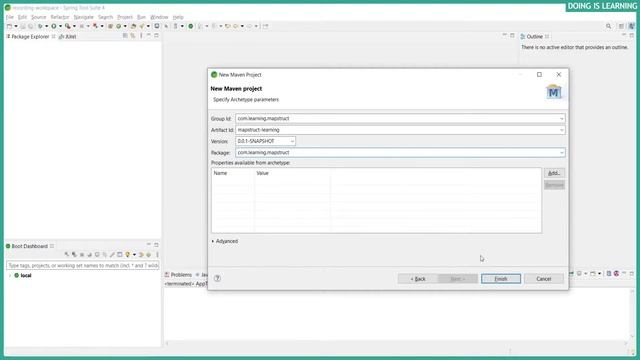640x360 pixels.
Task: Open the Help menu
Action: pos(178,17)
